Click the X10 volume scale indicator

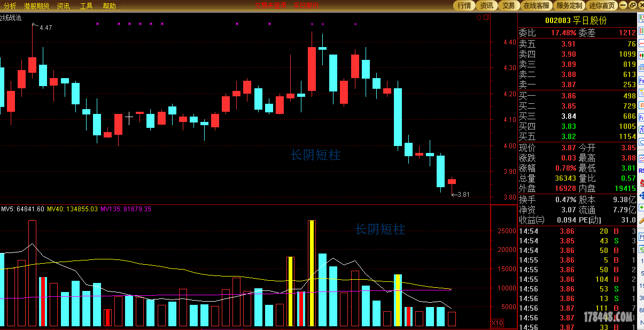pyautogui.click(x=497, y=323)
